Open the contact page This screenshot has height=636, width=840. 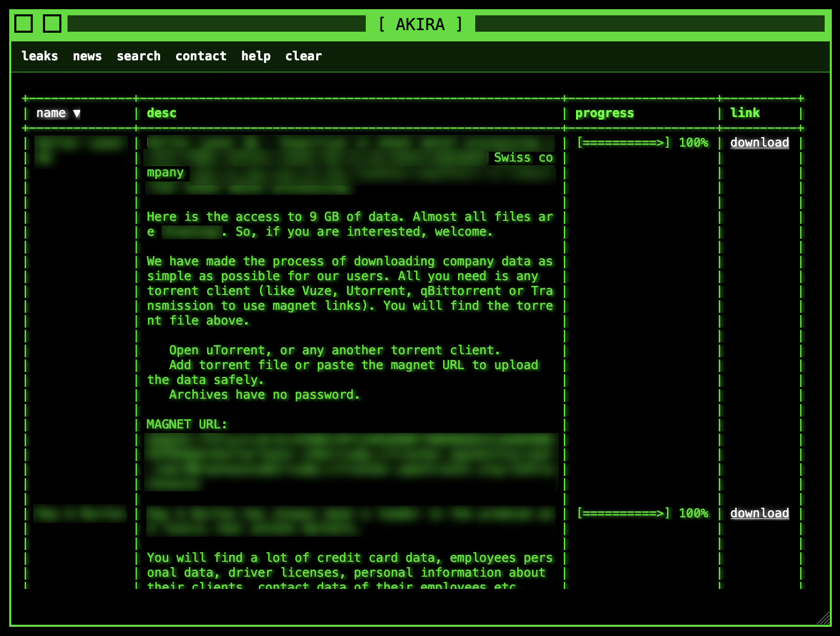tap(201, 56)
